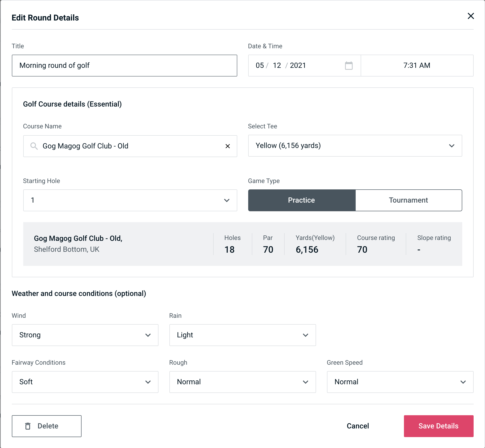Screen dimensions: 485x448
Task: Click the delete/trash icon button
Action: (28, 426)
